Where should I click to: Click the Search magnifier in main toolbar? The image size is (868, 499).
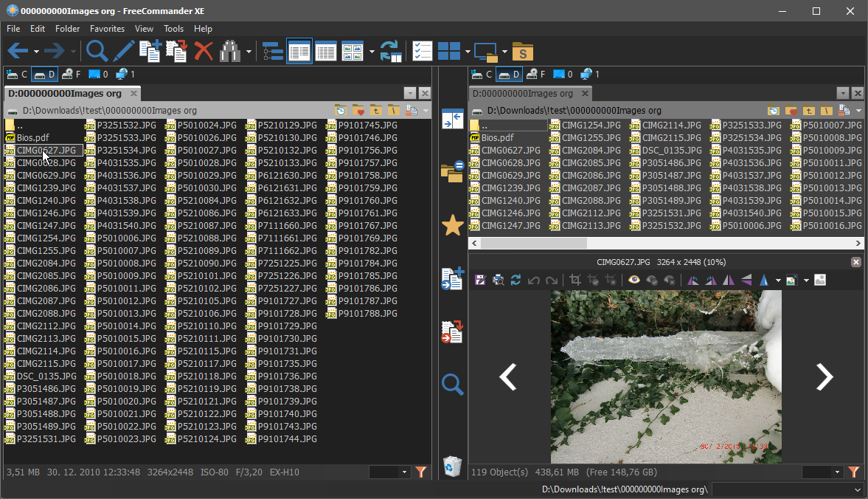(97, 51)
